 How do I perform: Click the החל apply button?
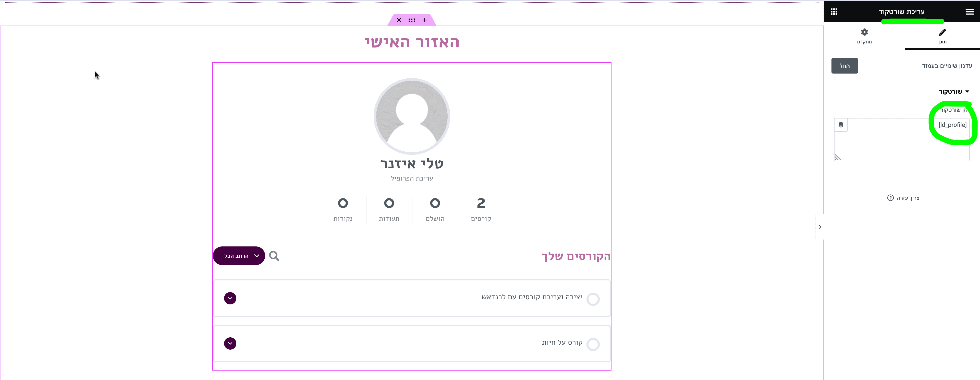tap(844, 66)
